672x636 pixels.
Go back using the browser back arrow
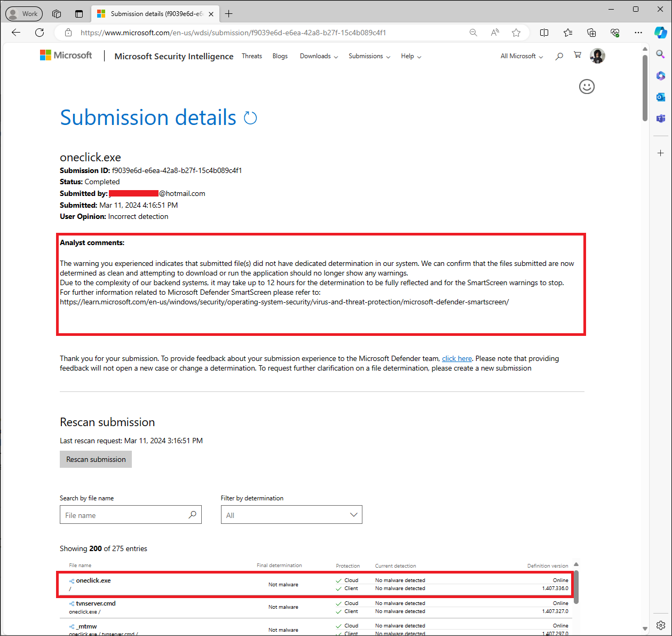16,33
